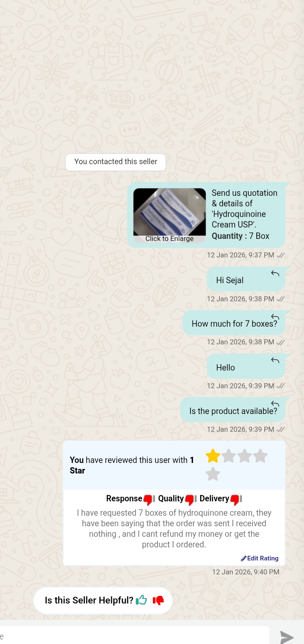Image resolution: width=304 pixels, height=644 pixels.
Task: Focus the message text input field
Action: click(134, 636)
